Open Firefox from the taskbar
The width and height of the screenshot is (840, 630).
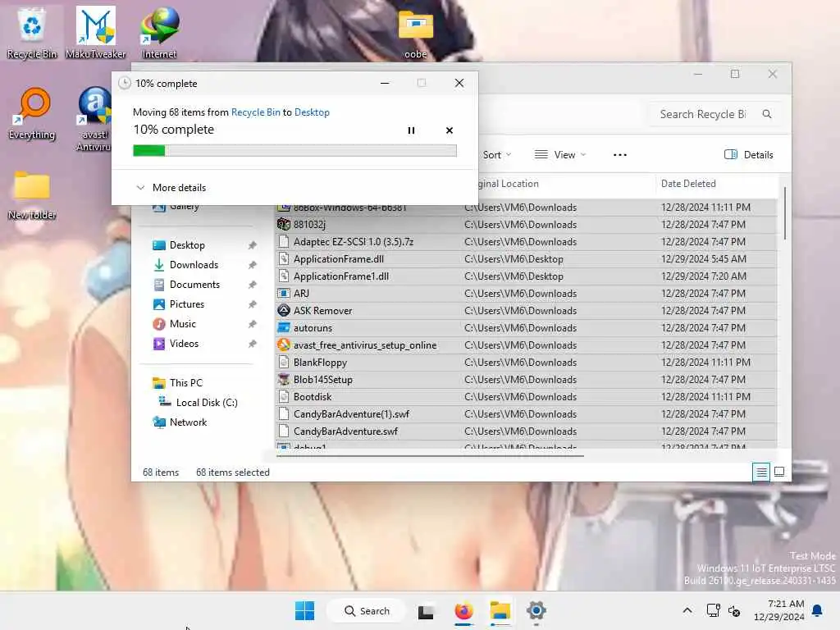tap(464, 610)
